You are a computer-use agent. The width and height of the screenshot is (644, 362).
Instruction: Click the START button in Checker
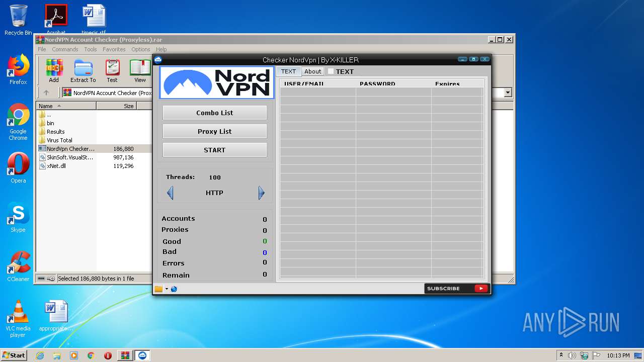(215, 150)
